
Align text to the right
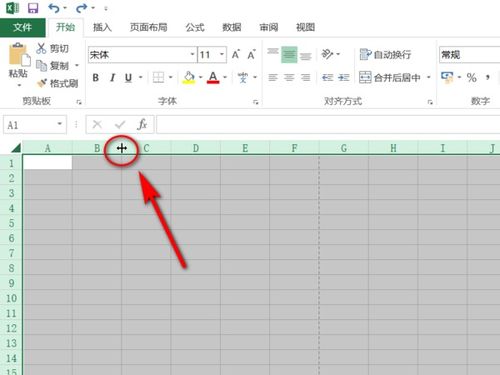305,78
